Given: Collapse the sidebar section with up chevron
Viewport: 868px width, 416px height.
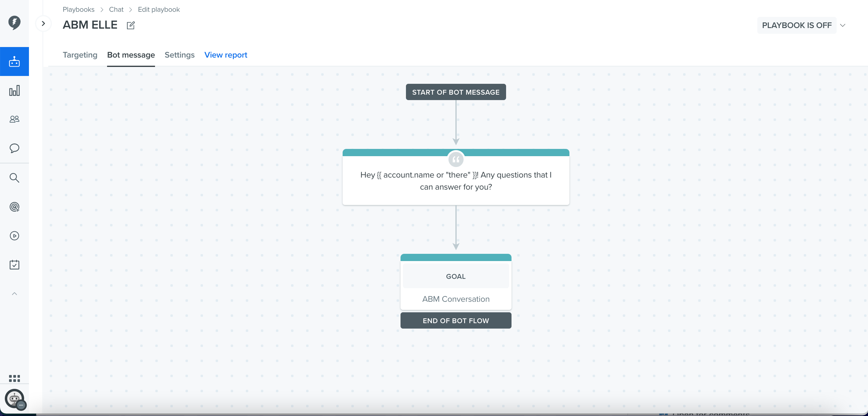Looking at the screenshot, I should pos(14,294).
